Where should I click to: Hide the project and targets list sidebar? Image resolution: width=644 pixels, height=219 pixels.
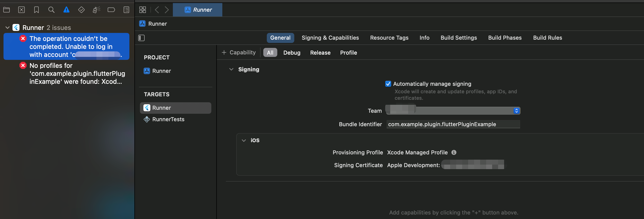tap(141, 38)
